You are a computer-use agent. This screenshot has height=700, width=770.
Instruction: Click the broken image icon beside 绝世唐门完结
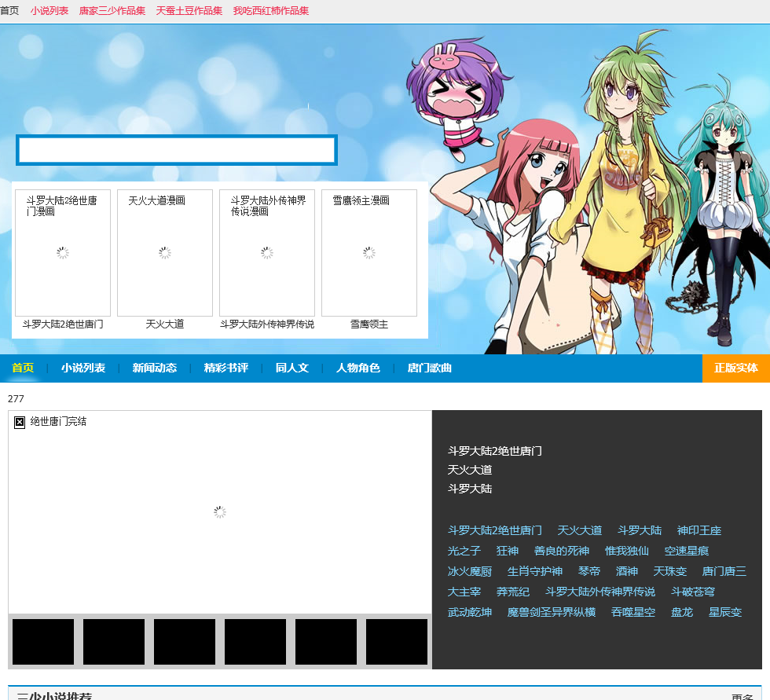[x=20, y=422]
